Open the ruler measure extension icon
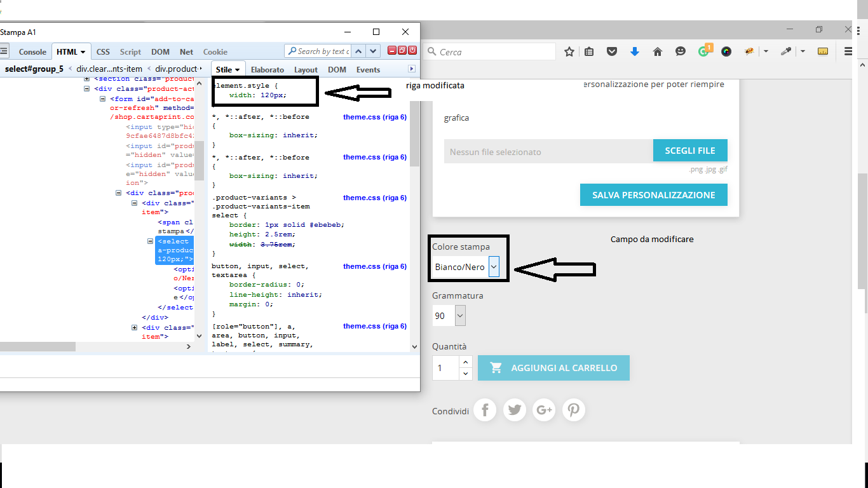This screenshot has width=868, height=488. click(823, 51)
